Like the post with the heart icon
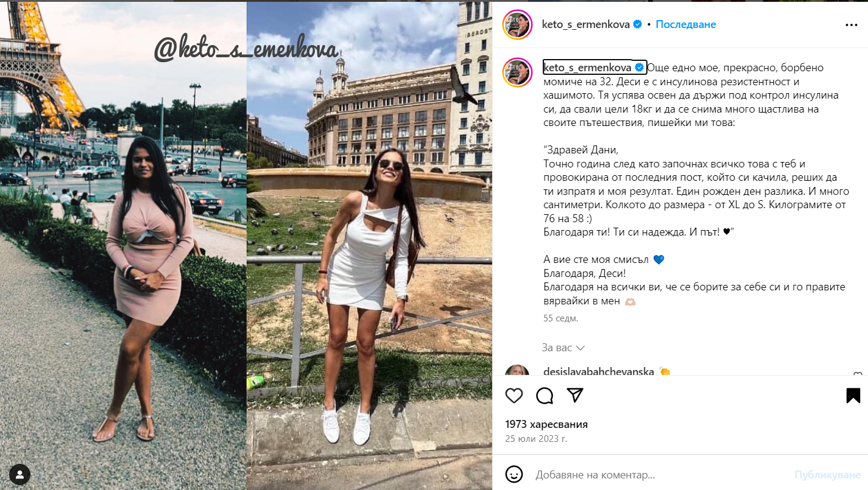The height and width of the screenshot is (490, 868). point(514,396)
